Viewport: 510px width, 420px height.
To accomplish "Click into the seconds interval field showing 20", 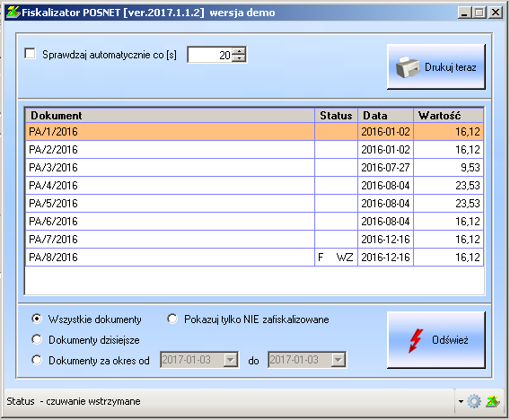I will pyautogui.click(x=210, y=55).
